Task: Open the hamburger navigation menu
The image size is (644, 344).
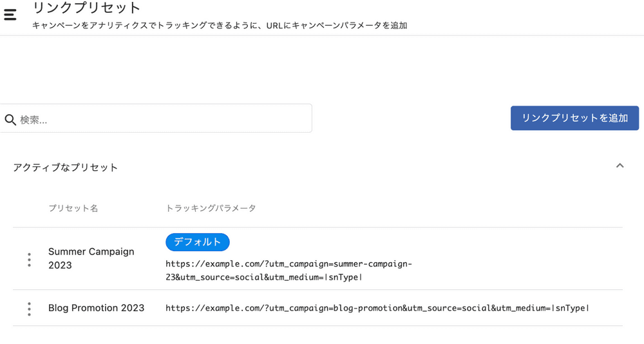Action: 10,14
